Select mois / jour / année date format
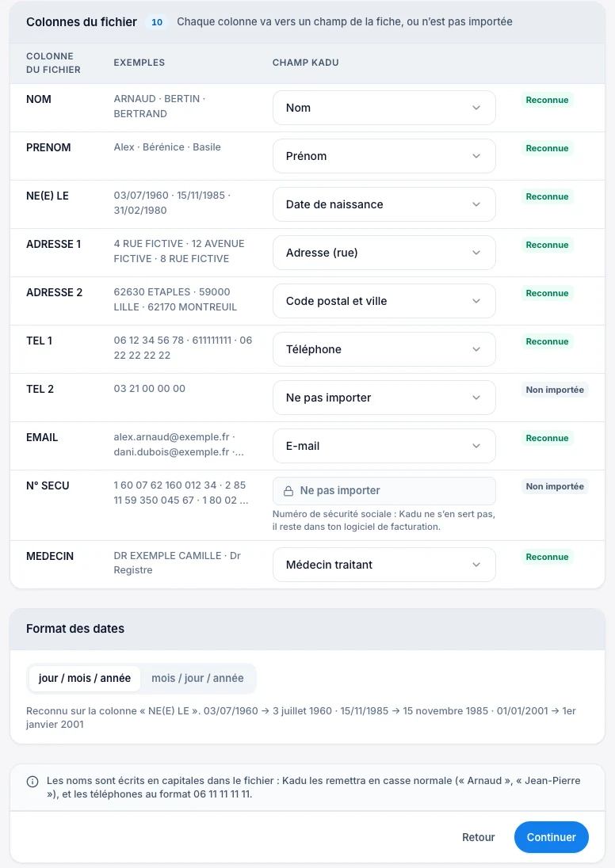 tap(198, 678)
